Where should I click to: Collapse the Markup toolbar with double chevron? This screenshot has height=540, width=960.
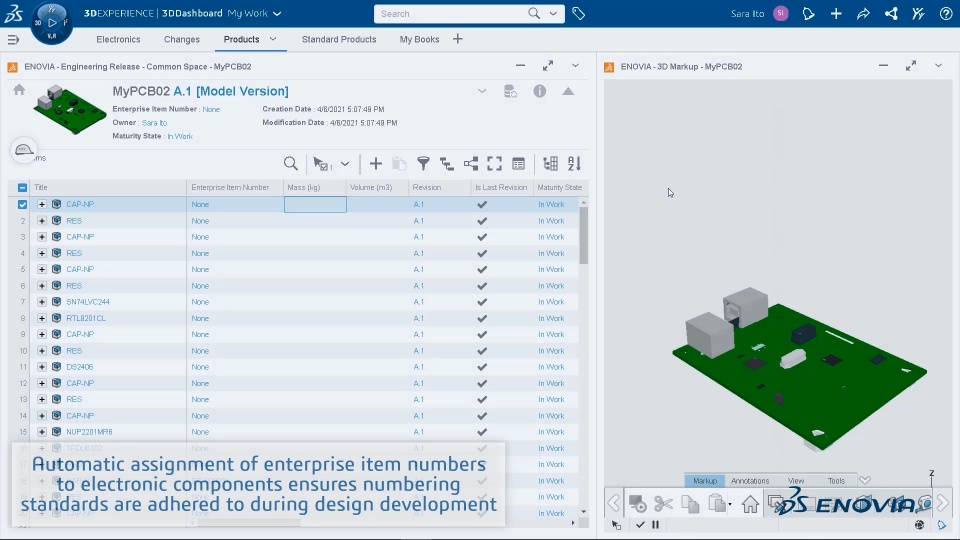pyautogui.click(x=864, y=481)
